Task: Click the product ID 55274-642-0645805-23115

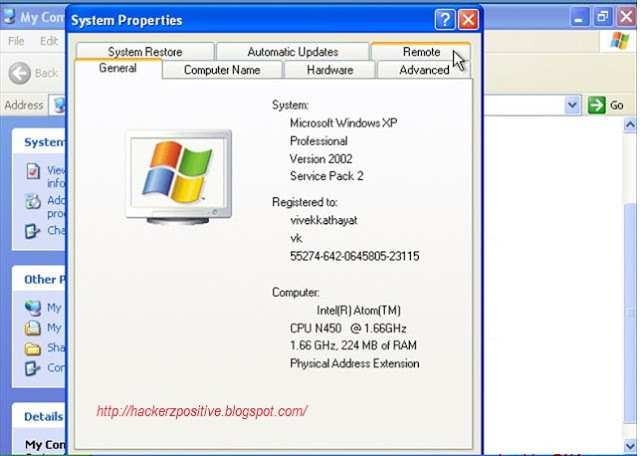Action: tap(354, 256)
